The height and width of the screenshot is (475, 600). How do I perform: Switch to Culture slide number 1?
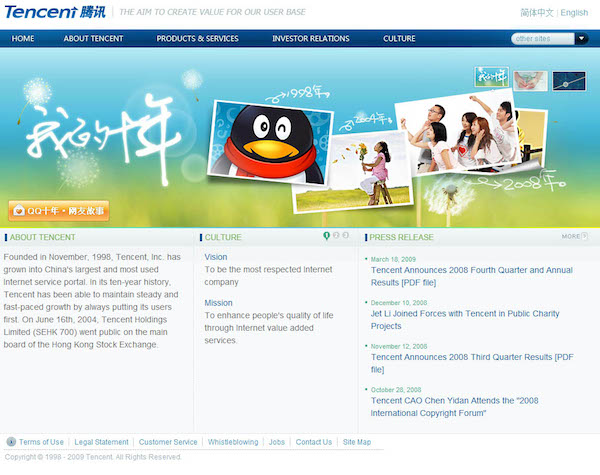(326, 236)
